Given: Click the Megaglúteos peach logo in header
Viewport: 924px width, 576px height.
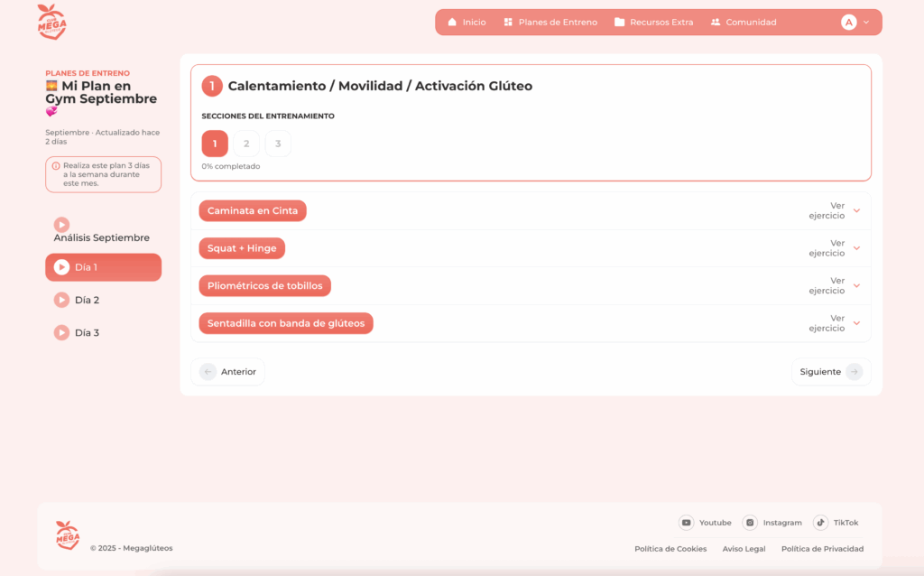Looking at the screenshot, I should point(51,22).
